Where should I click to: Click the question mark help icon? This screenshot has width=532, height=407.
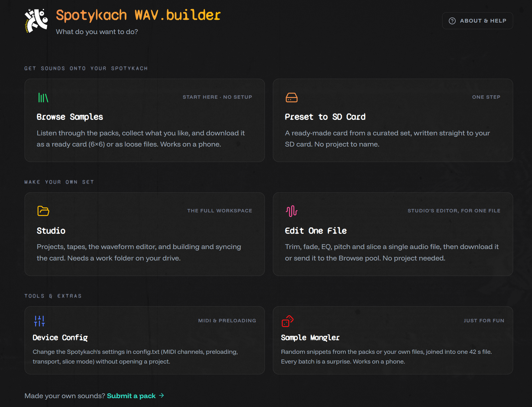(452, 21)
